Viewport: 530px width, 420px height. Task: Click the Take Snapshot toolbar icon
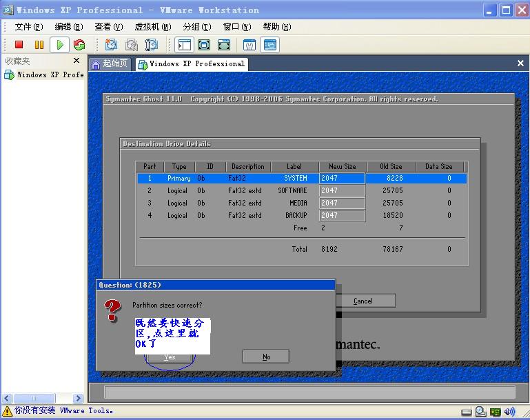[111, 45]
